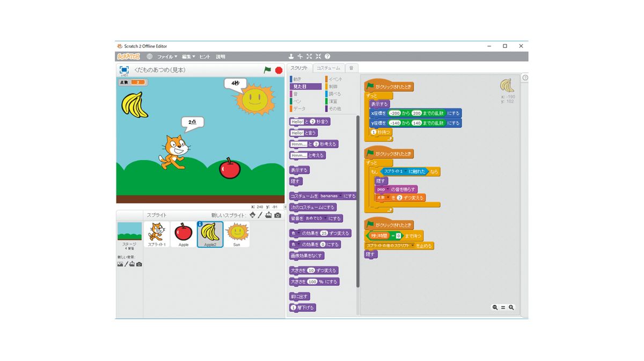Click the globe language icon
The image size is (644, 361).
point(150,56)
